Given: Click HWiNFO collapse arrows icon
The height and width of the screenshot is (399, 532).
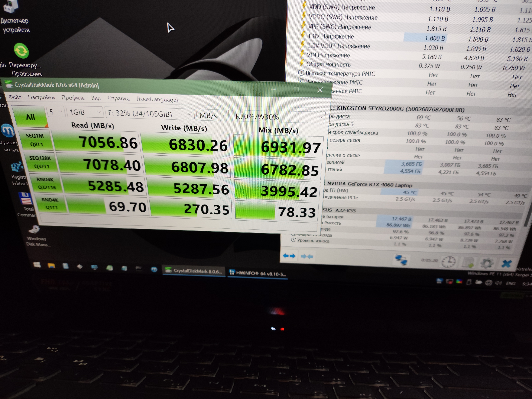Looking at the screenshot, I should pyautogui.click(x=307, y=256).
